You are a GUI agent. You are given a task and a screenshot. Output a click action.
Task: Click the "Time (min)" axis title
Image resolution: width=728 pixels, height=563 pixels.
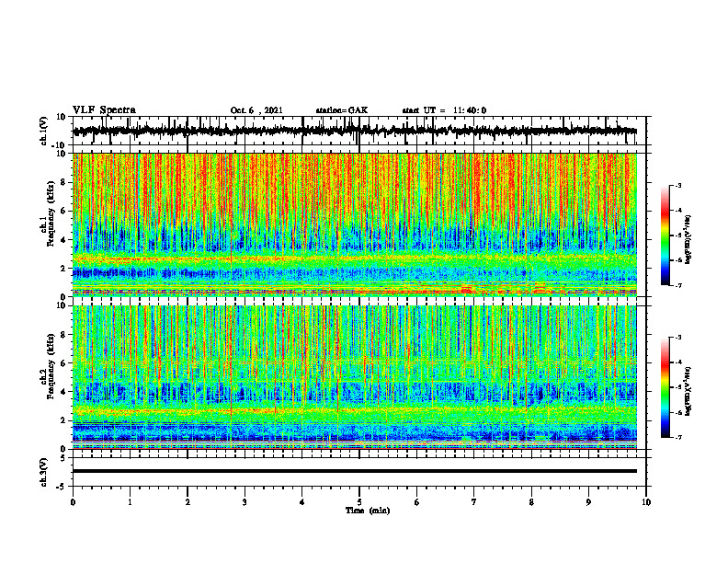click(368, 511)
